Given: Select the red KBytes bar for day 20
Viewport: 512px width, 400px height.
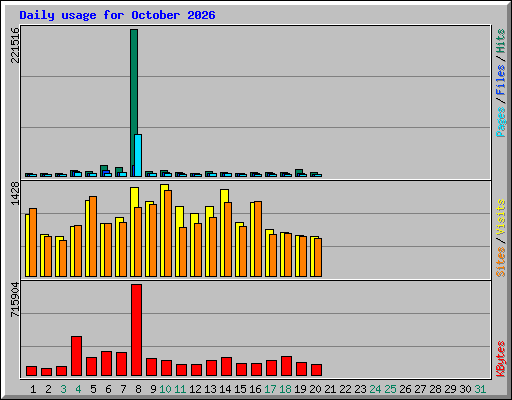Looking at the screenshot, I should [x=316, y=370].
